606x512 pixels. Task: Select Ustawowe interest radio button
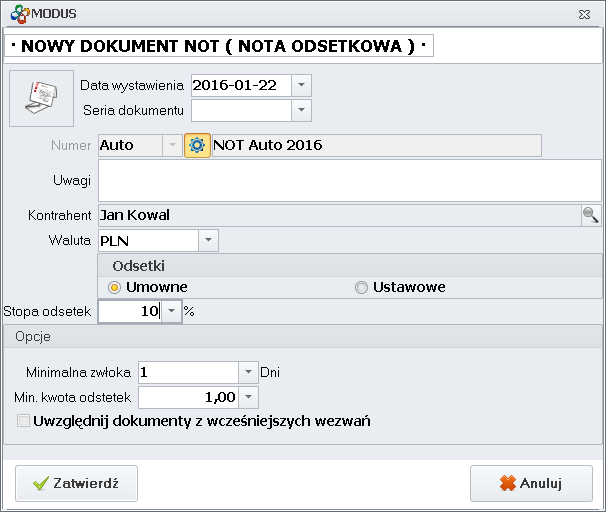(x=361, y=288)
